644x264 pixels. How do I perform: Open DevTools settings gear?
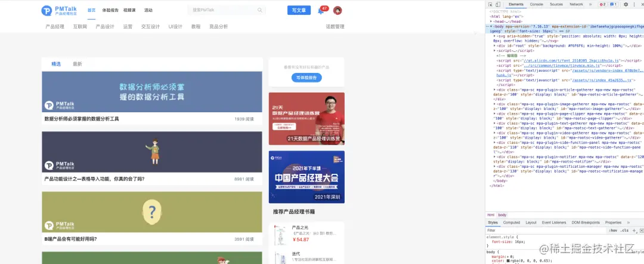pos(626,5)
